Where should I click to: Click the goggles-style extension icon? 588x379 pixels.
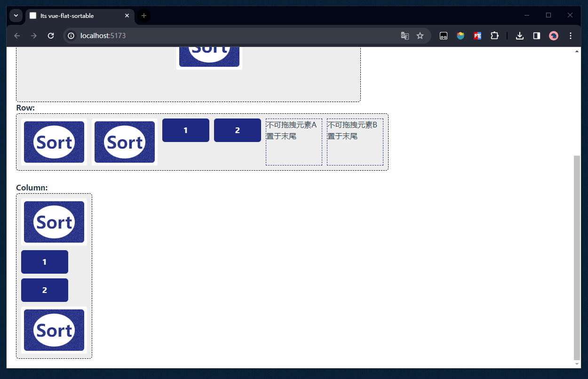[443, 35]
